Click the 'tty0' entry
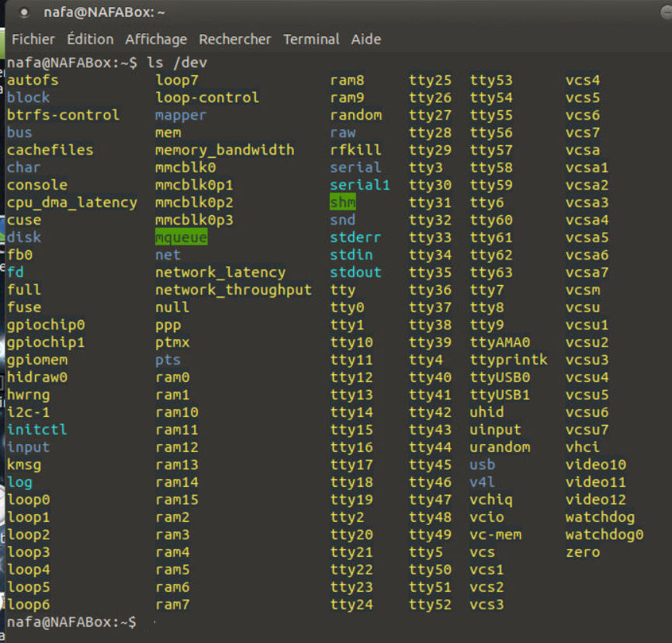672x643 pixels. point(347,308)
